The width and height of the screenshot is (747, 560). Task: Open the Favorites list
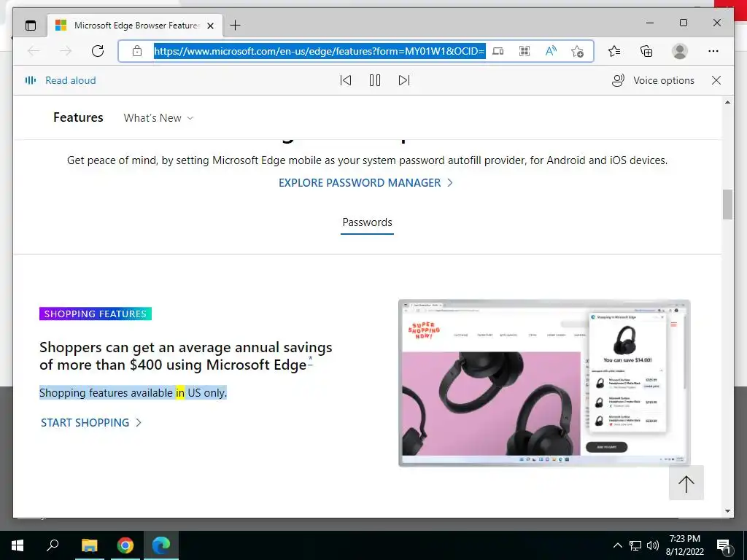coord(614,51)
